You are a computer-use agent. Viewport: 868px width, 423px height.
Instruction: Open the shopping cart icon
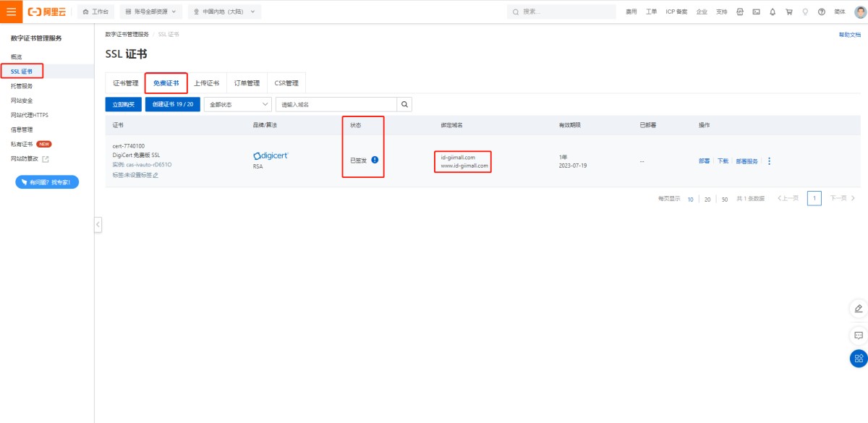788,12
